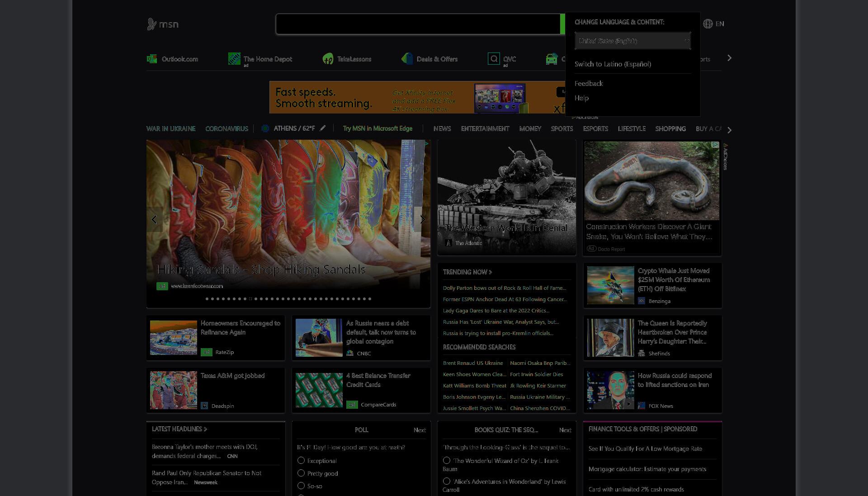Open Brent Renaud US Ukraine search

pyautogui.click(x=473, y=363)
